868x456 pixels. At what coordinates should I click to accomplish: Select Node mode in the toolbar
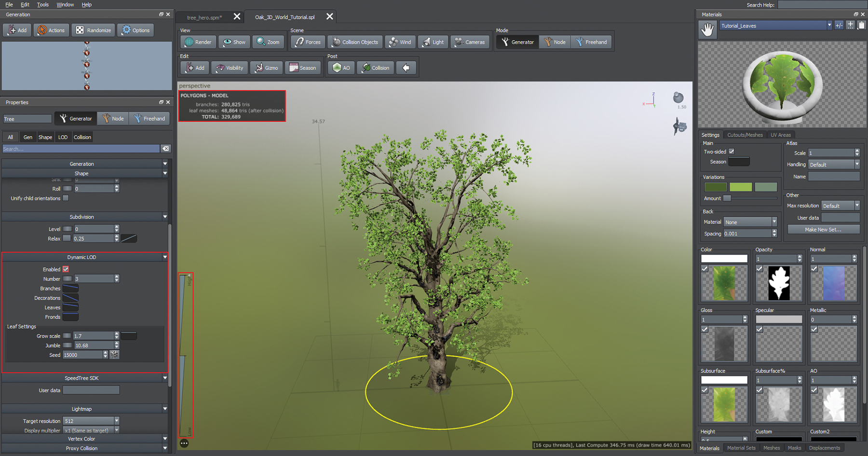tap(555, 42)
